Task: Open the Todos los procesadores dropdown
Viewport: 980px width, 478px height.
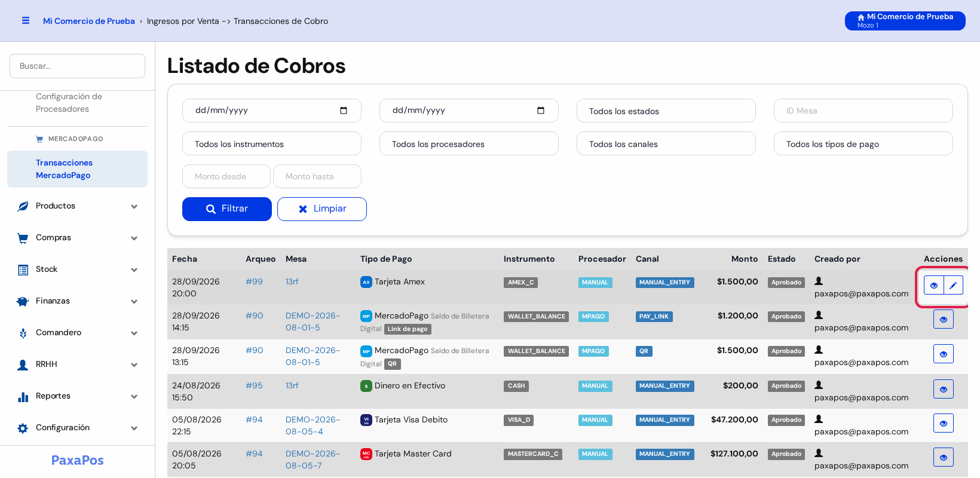Action: [469, 143]
